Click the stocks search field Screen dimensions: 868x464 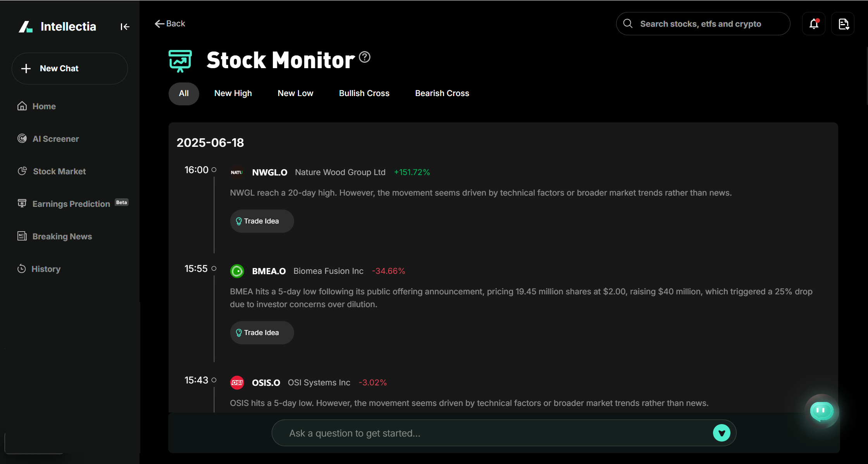click(703, 24)
